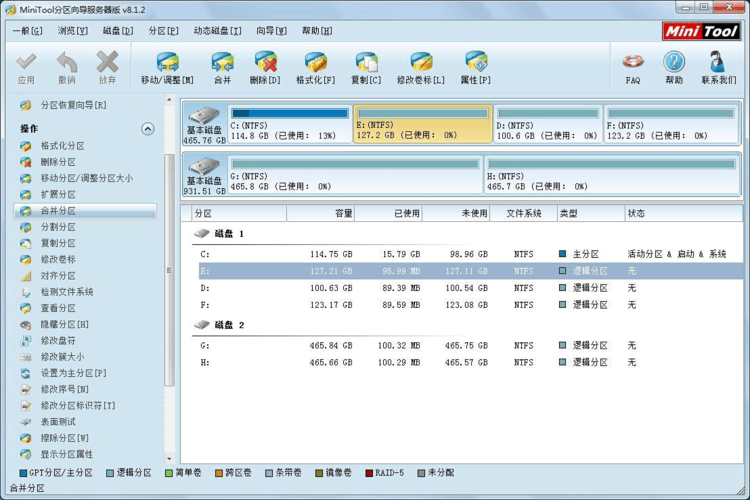Choose 对齐分区 in the operations panel
750x500 pixels.
[x=58, y=276]
